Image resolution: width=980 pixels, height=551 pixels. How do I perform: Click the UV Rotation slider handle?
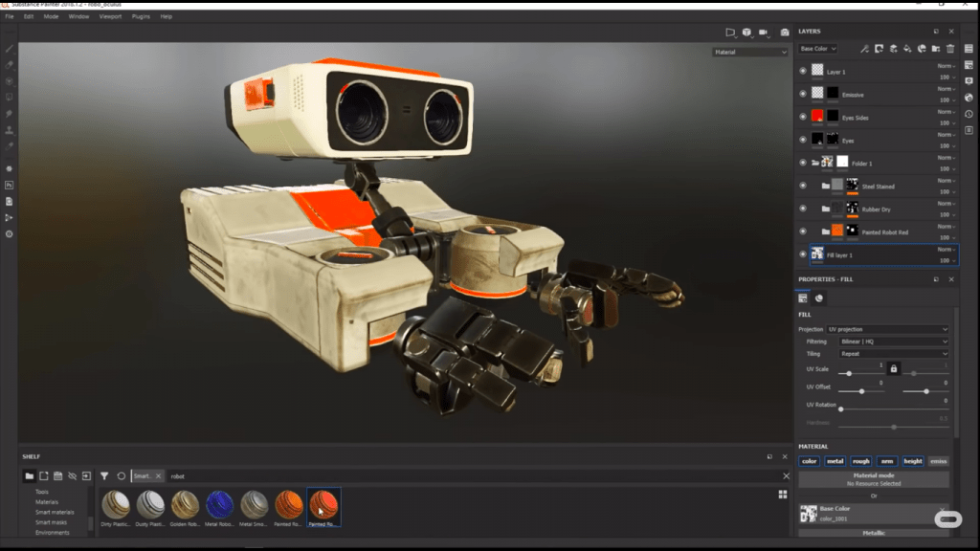[841, 409]
